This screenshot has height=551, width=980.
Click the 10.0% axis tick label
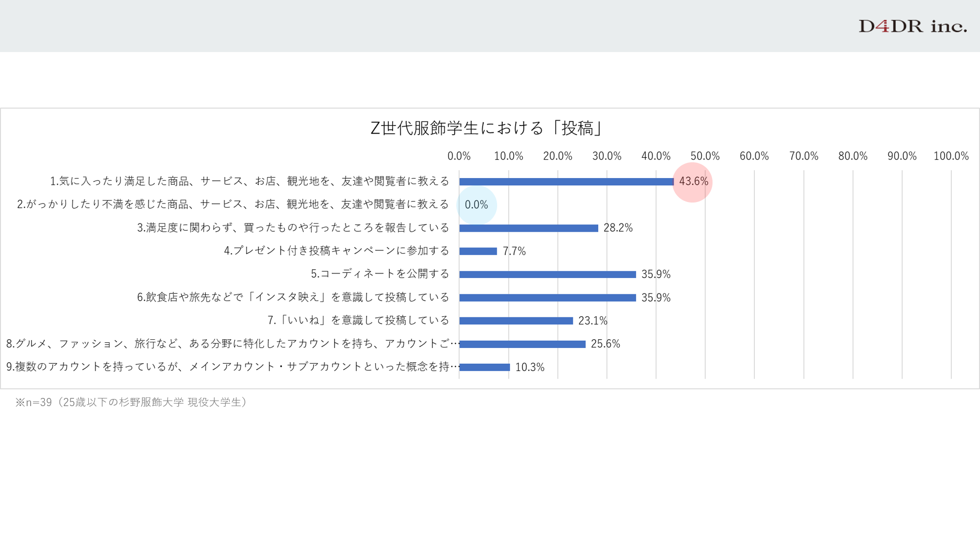508,156
